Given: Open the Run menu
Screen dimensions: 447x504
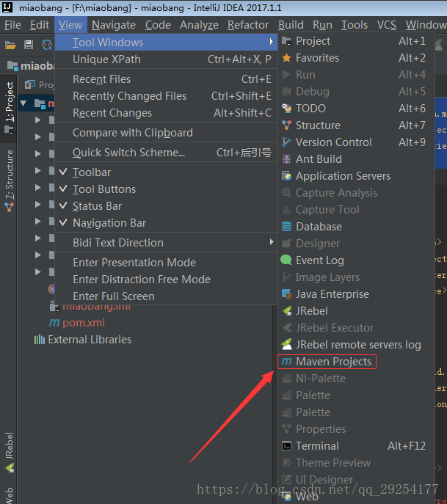Looking at the screenshot, I should (x=322, y=25).
